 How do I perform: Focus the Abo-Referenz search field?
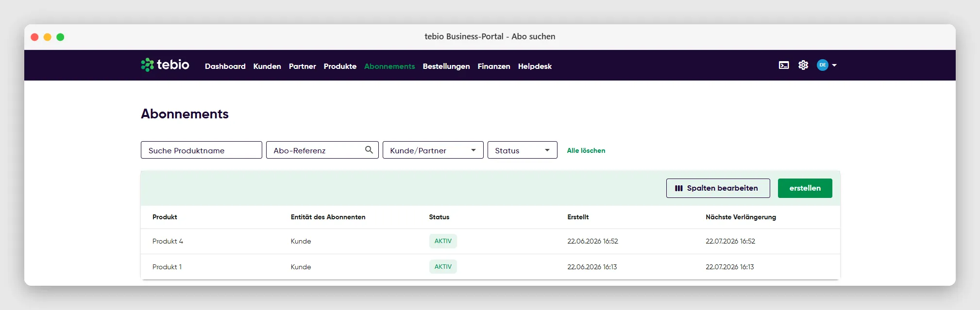pos(322,150)
